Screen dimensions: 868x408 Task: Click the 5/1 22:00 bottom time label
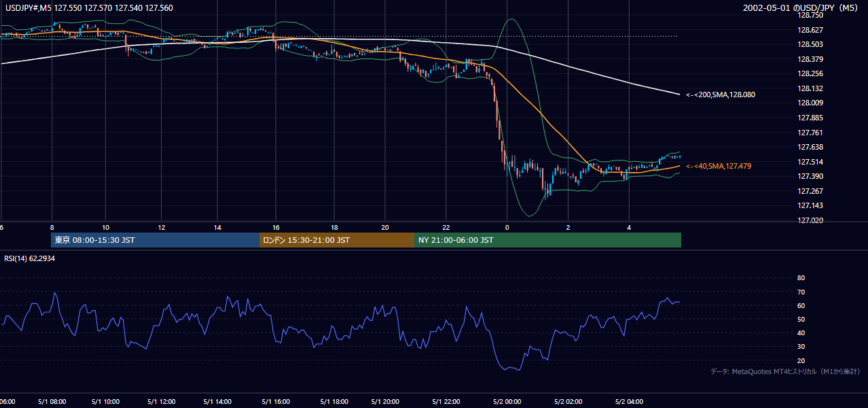(x=446, y=402)
